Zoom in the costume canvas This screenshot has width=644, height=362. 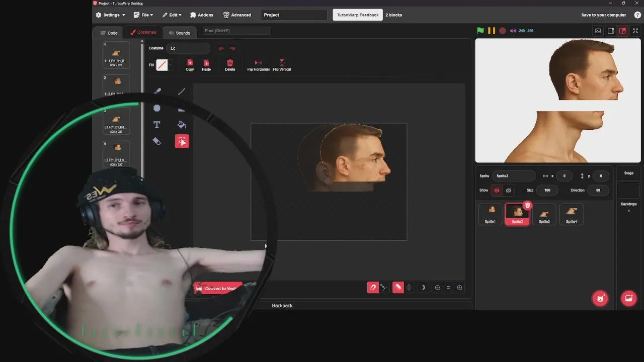pos(459,288)
